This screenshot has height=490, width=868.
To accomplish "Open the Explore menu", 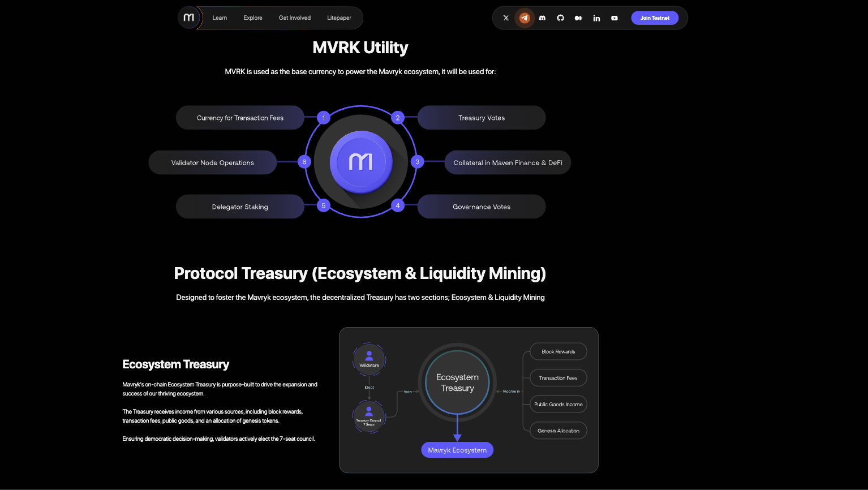I will [x=253, y=18].
